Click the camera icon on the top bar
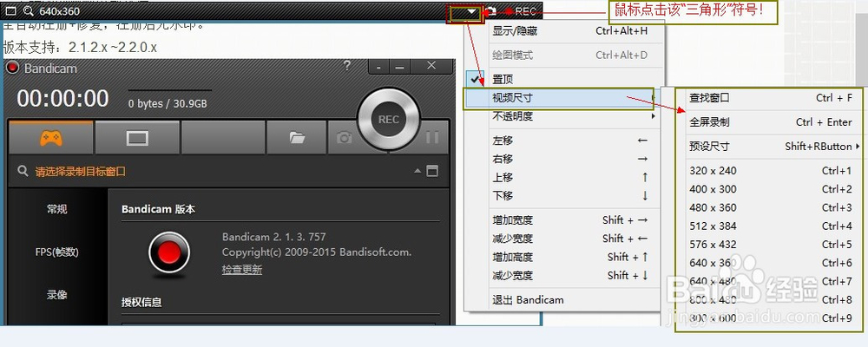 491,11
